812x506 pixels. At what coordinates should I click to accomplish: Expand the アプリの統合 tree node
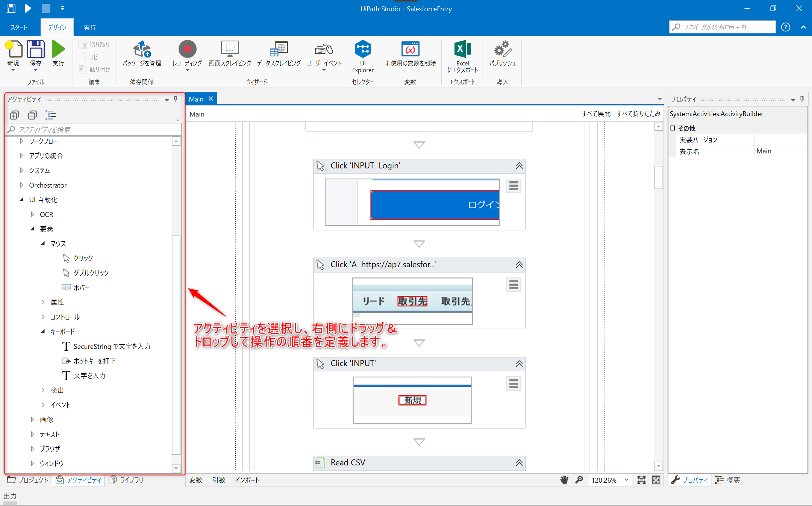[21, 156]
